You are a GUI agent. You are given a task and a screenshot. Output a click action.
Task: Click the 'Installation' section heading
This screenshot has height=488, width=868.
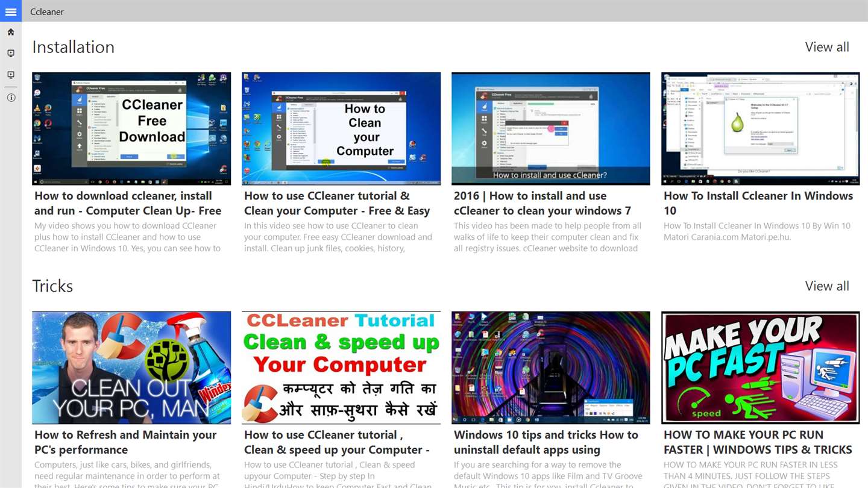pyautogui.click(x=74, y=47)
